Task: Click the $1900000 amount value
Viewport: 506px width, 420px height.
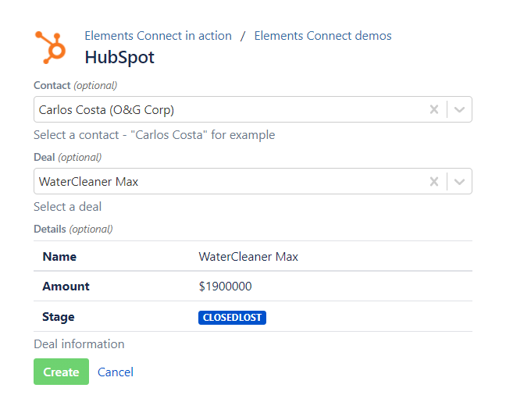Action: [225, 287]
